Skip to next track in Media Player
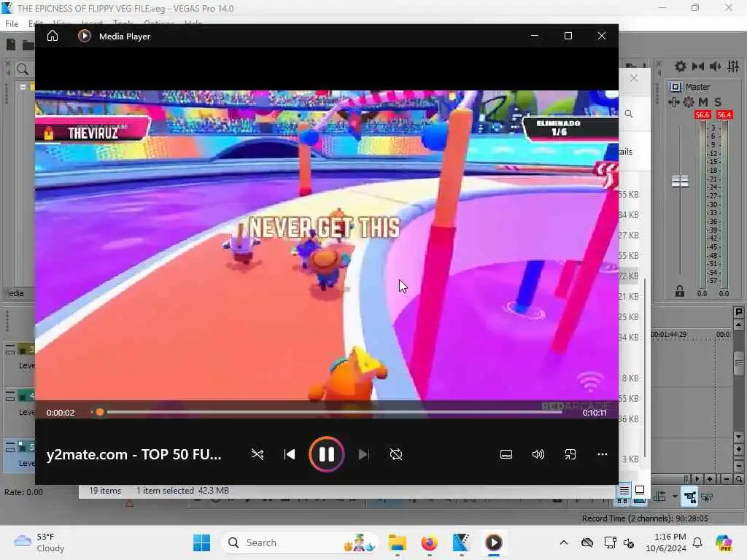Viewport: 747px width, 560px height. pos(363,454)
